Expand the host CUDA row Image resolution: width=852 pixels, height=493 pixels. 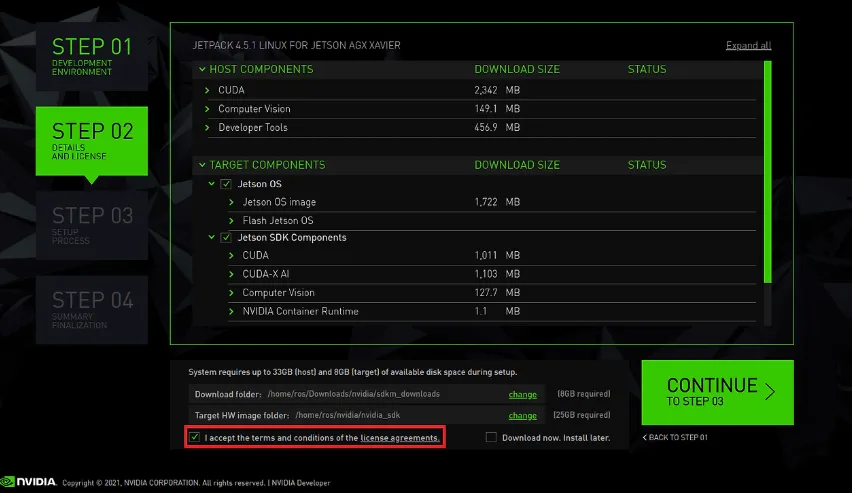[x=207, y=90]
